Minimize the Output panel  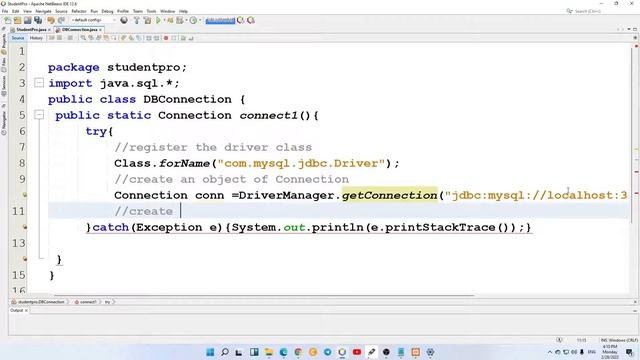(635, 311)
